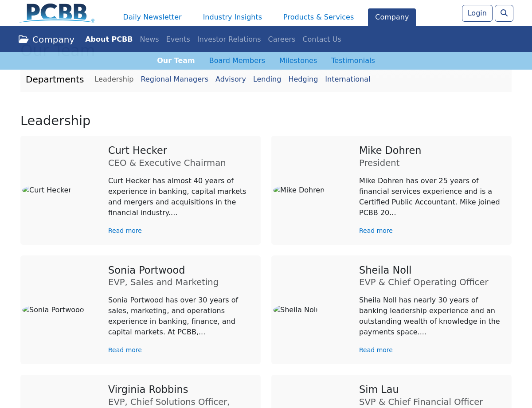View the Testimonials tab
The width and height of the screenshot is (532, 408).
353,61
